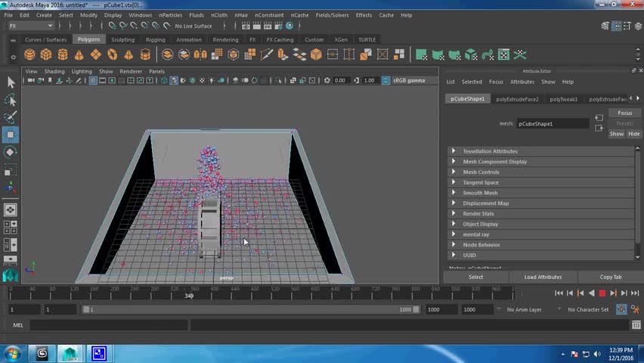Click the Load Attributes button
The image size is (644, 363).
point(543,277)
